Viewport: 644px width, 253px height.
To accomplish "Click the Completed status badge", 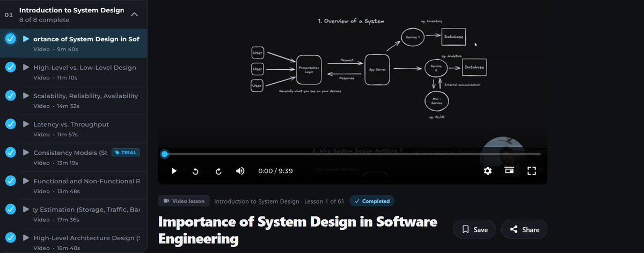I will 372,201.
